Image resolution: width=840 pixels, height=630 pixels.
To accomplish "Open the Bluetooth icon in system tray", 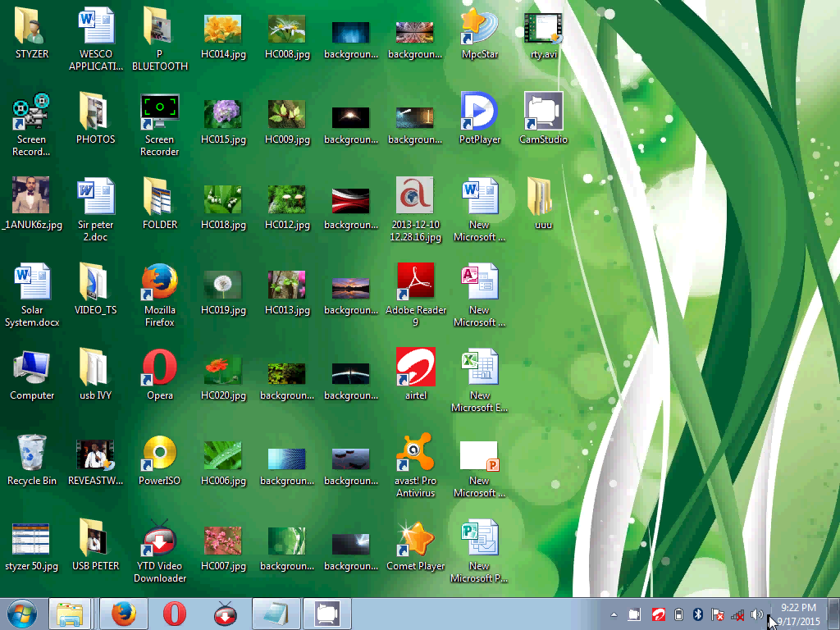I will 698,614.
